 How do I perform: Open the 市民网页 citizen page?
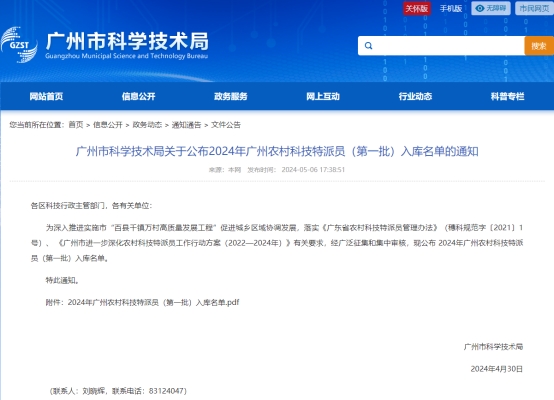pyautogui.click(x=534, y=8)
